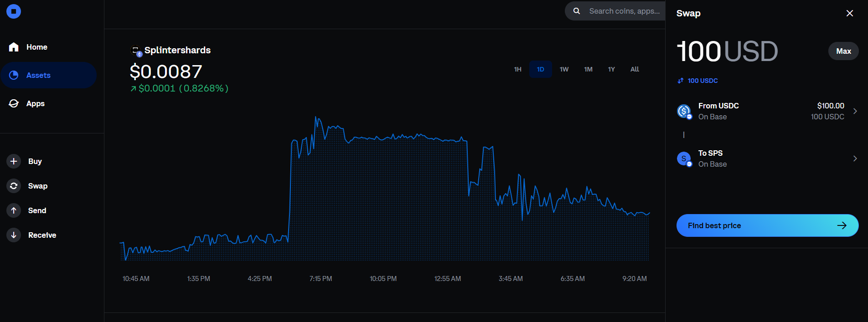Click the Splintershards title text

point(177,50)
